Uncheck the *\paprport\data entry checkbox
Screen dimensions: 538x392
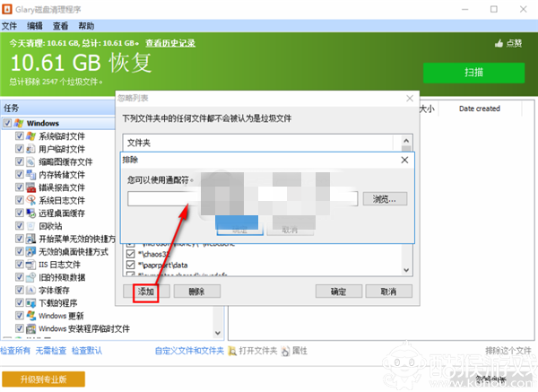coord(130,265)
